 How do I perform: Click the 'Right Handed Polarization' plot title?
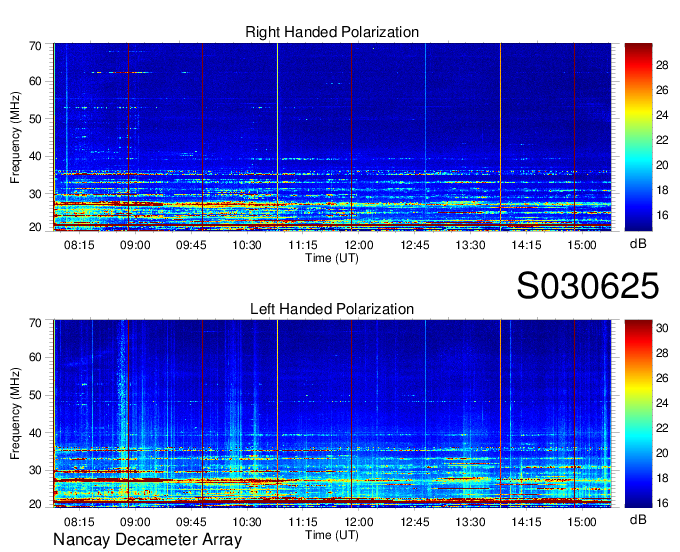coord(332,32)
